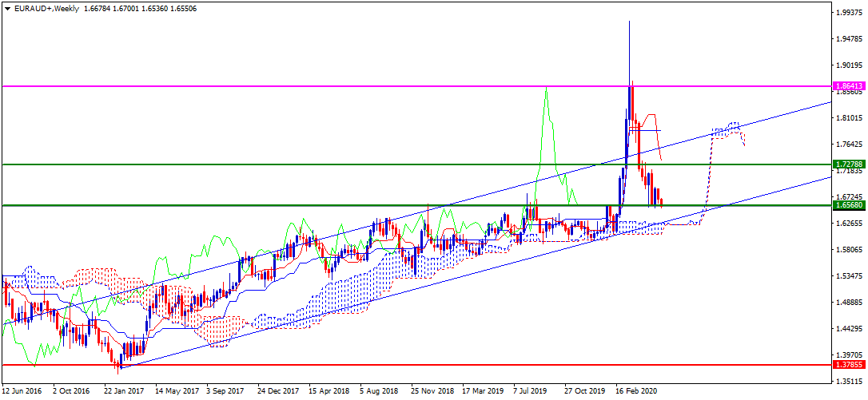Screen dimensions: 868x400
Task: Click the 5 Aug 2018 date label
Action: (378, 390)
